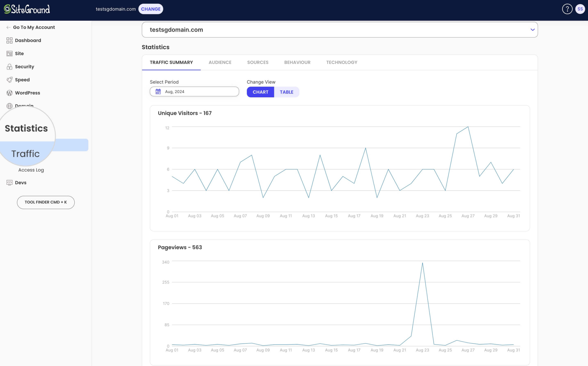Expand the domain selector dropdown
Viewport: 588px width, 366px height.
tap(533, 30)
